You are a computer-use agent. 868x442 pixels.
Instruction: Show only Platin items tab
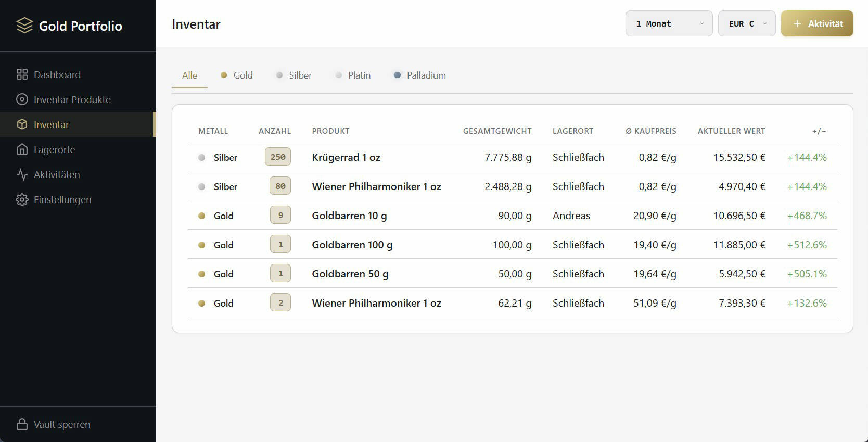coord(353,75)
